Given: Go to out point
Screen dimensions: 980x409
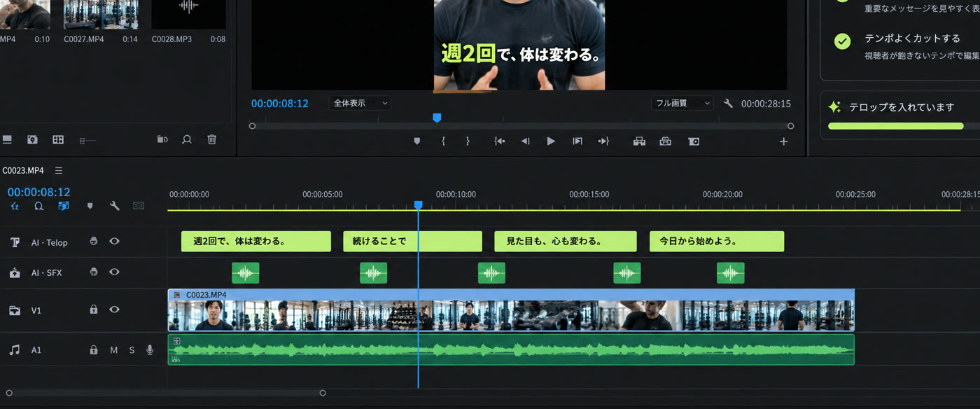Looking at the screenshot, I should 603,141.
